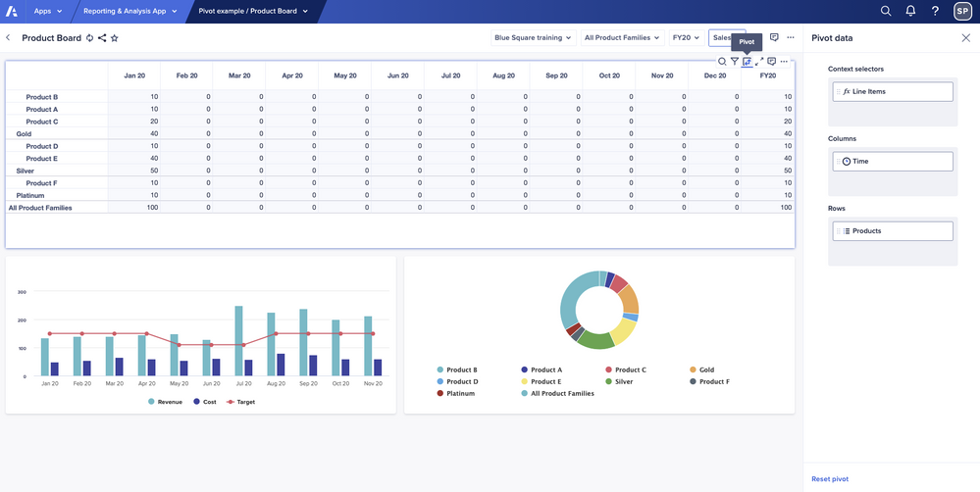Screen dimensions: 980x492
Task: Expand the grid to full screen
Action: pyautogui.click(x=759, y=62)
